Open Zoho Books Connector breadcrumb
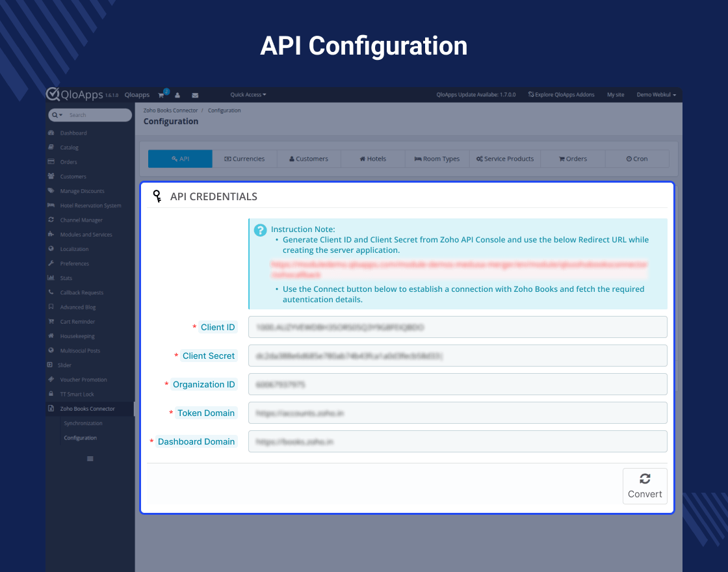 (x=170, y=110)
